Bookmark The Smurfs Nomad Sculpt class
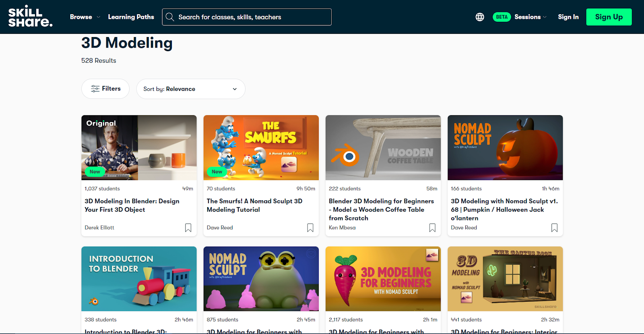The width and height of the screenshot is (644, 334). click(x=310, y=228)
